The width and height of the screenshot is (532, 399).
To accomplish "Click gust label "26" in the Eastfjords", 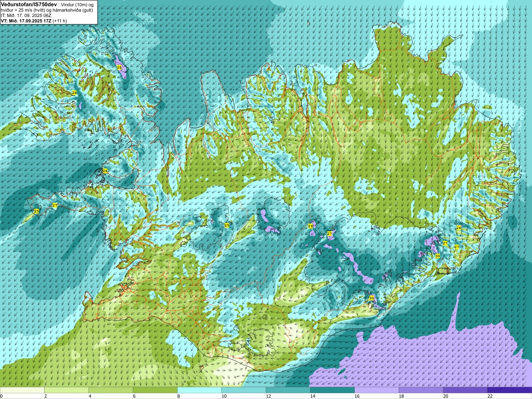I will point(459,228).
